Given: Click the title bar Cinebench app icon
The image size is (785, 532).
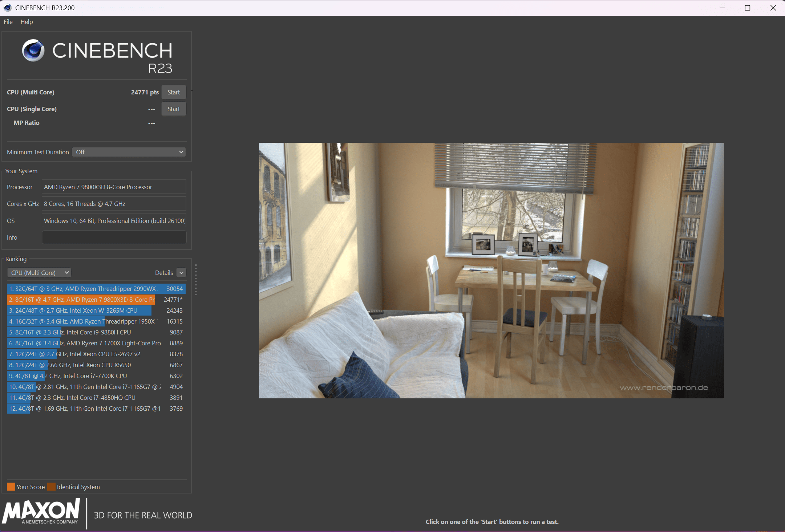Looking at the screenshot, I should [x=8, y=8].
